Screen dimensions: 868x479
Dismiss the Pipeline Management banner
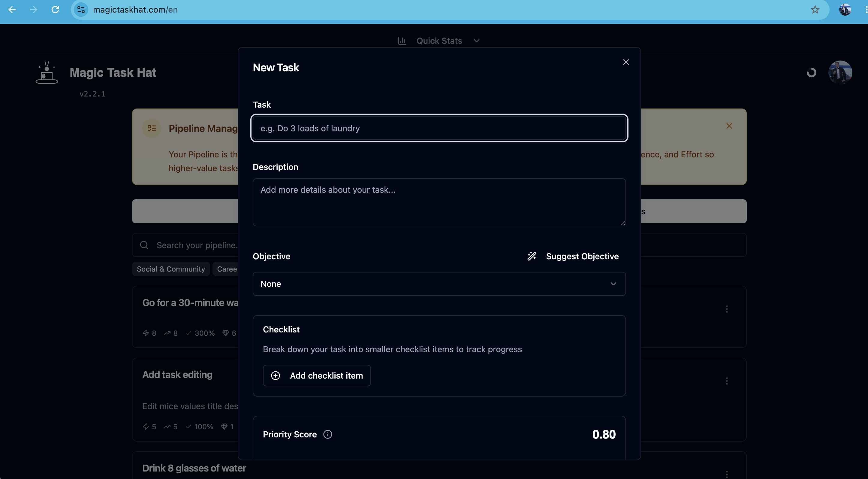729,126
